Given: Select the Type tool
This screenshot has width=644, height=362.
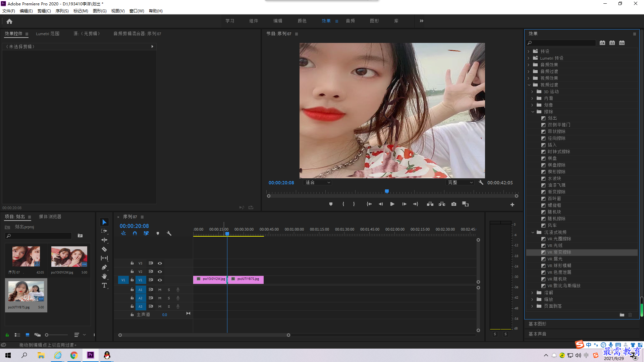Looking at the screenshot, I should (104, 285).
